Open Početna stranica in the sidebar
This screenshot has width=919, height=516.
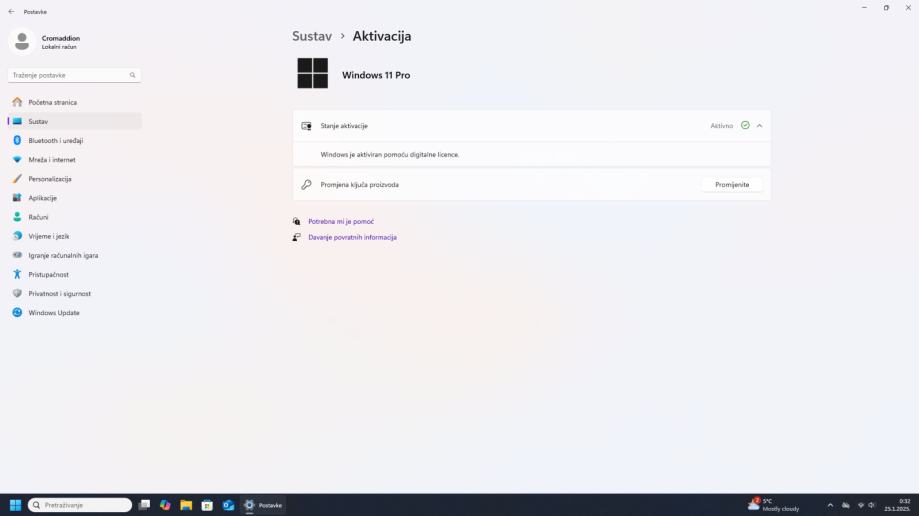74,102
